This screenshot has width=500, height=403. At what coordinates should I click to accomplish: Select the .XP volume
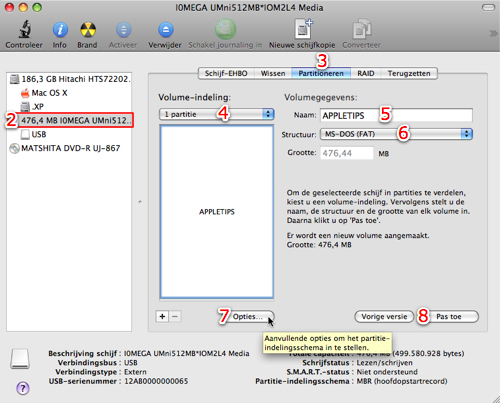coord(32,107)
